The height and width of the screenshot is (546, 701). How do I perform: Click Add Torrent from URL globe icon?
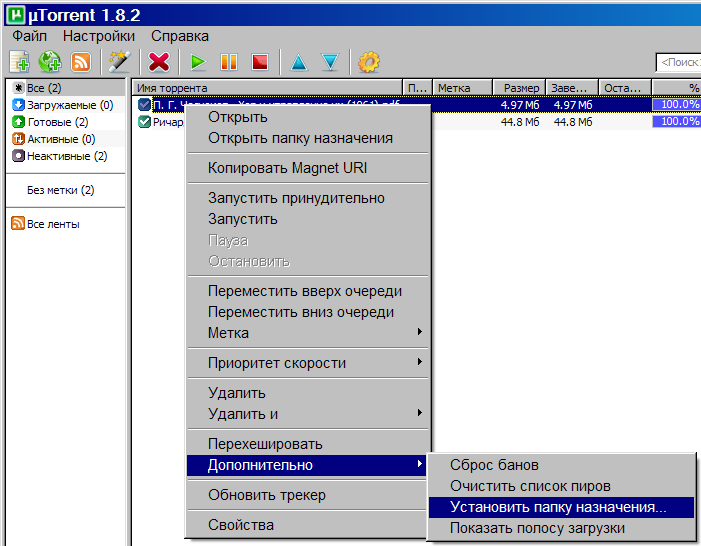50,62
